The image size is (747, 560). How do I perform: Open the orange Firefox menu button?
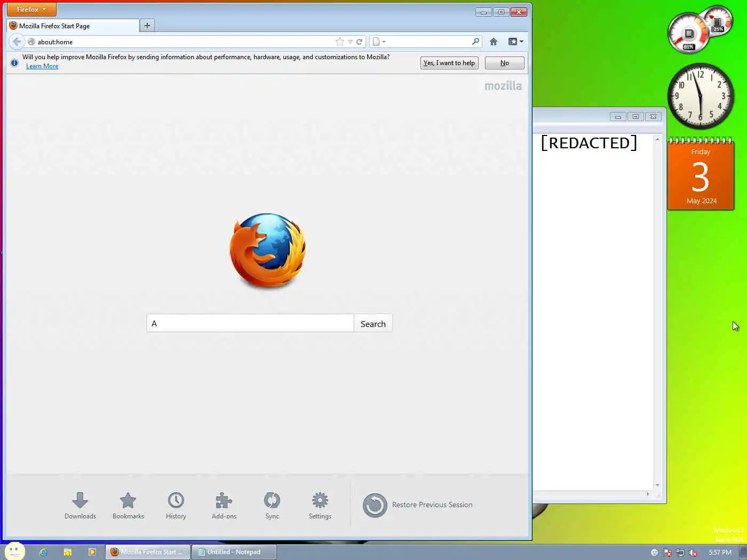coord(31,10)
